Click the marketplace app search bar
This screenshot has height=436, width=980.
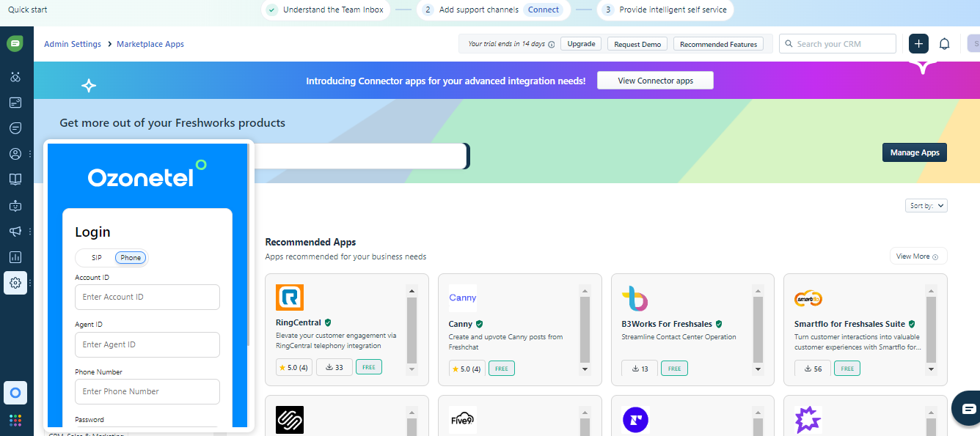(x=361, y=156)
